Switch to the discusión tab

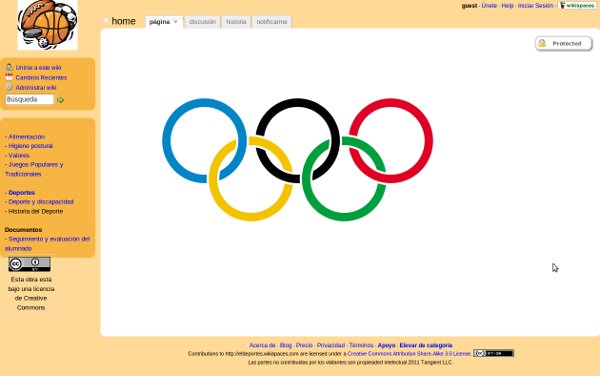coord(202,22)
